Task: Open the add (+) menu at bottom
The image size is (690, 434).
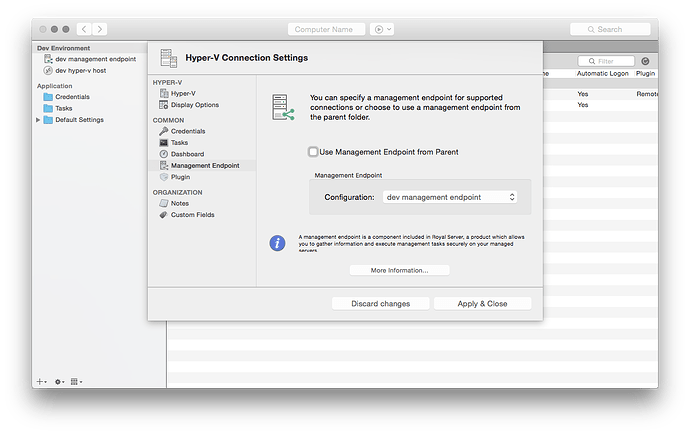Action: tap(41, 381)
